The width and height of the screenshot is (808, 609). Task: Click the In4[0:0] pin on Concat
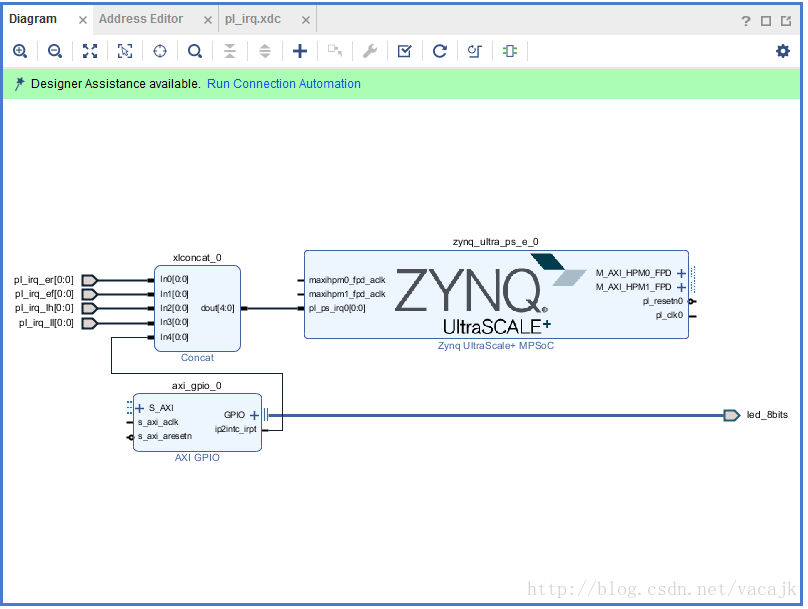point(174,337)
